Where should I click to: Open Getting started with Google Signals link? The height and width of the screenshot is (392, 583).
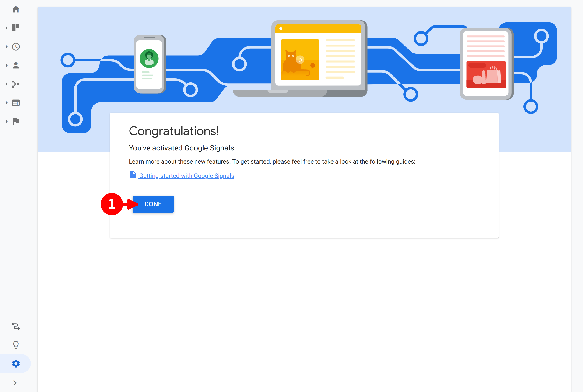[186, 176]
